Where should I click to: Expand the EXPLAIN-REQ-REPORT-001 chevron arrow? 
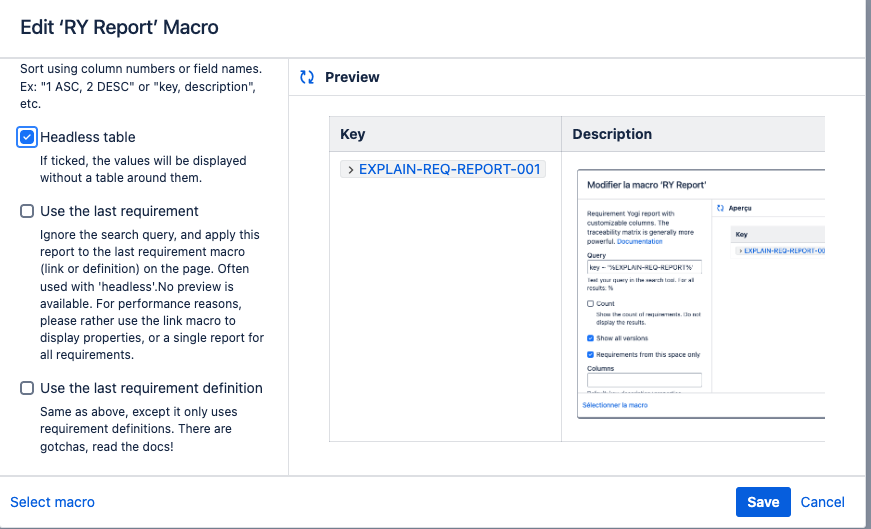coord(350,170)
